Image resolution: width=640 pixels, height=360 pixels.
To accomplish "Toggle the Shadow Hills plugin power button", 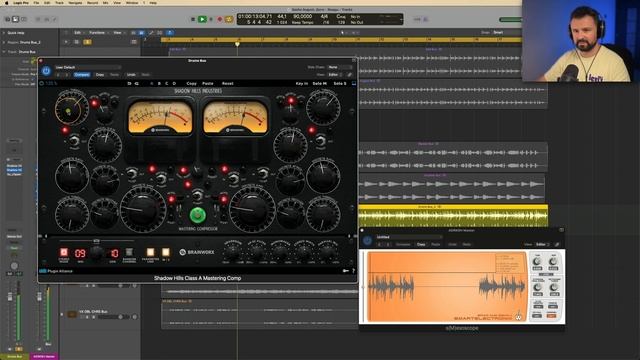I will click(46, 71).
